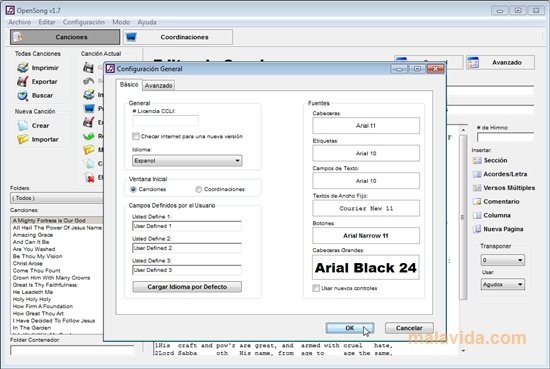Screen dimensions: 550x369
Task: Click the Cancelar button
Action: [x=409, y=328]
